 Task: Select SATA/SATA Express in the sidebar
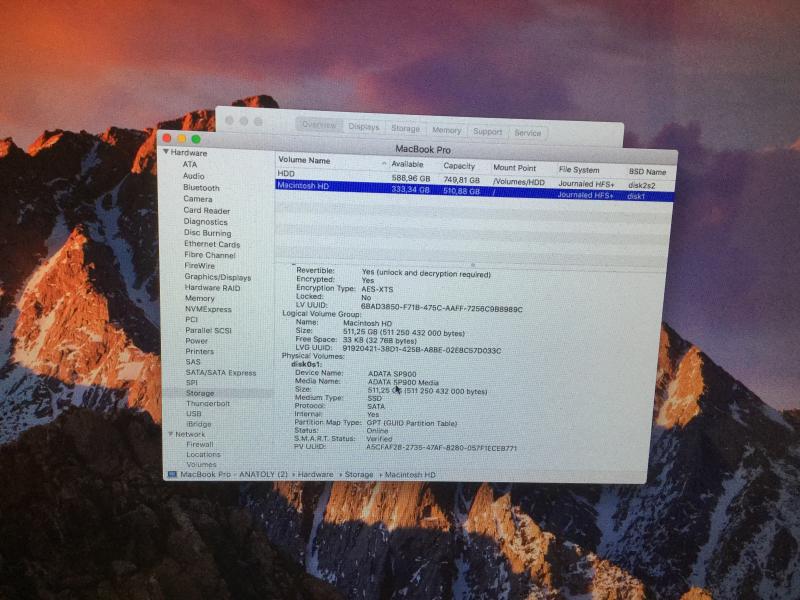[221, 373]
